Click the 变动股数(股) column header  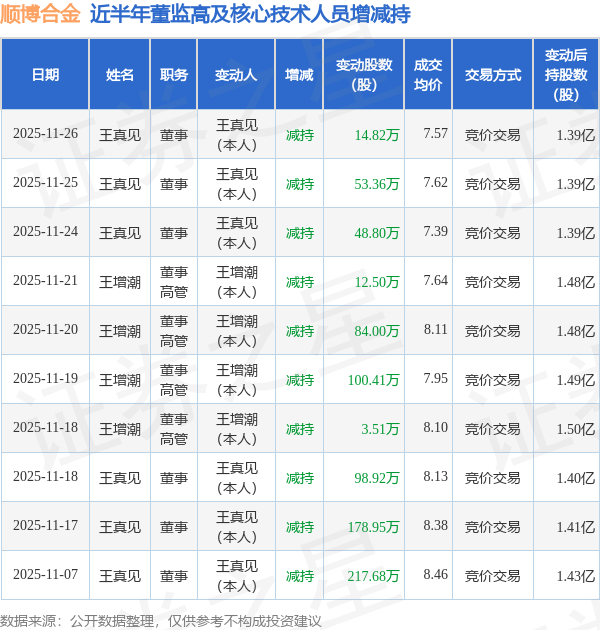pyautogui.click(x=364, y=75)
